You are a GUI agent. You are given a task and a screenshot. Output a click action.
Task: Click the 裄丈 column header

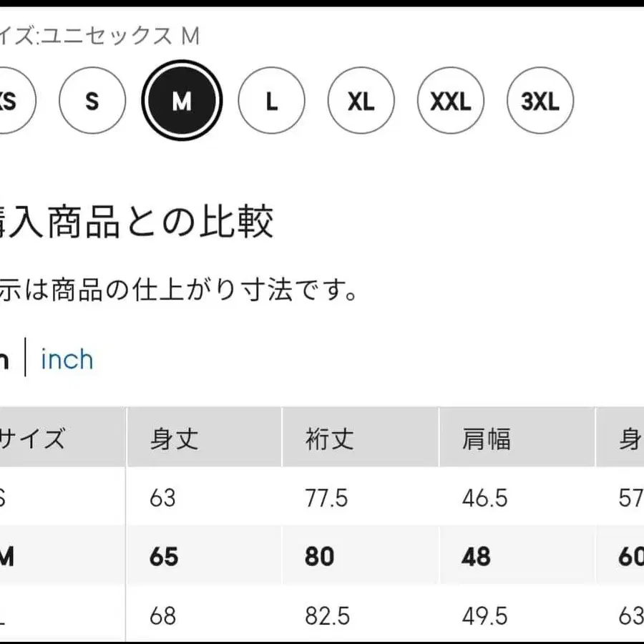click(329, 439)
